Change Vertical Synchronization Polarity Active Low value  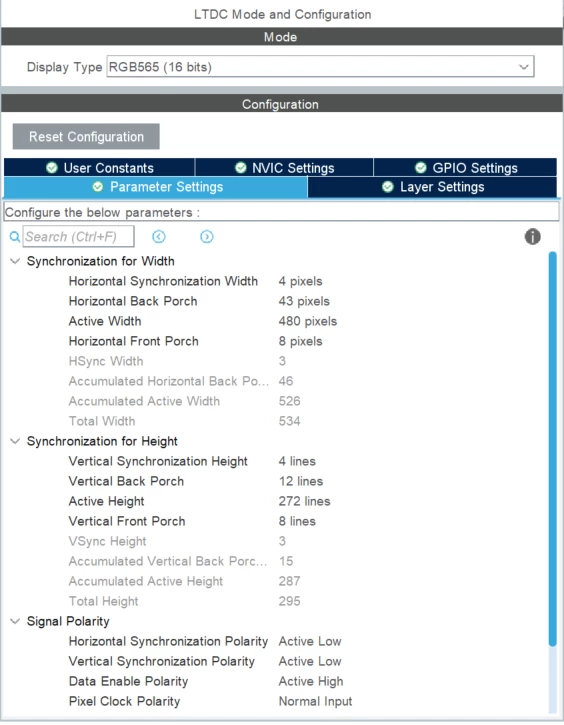(310, 661)
